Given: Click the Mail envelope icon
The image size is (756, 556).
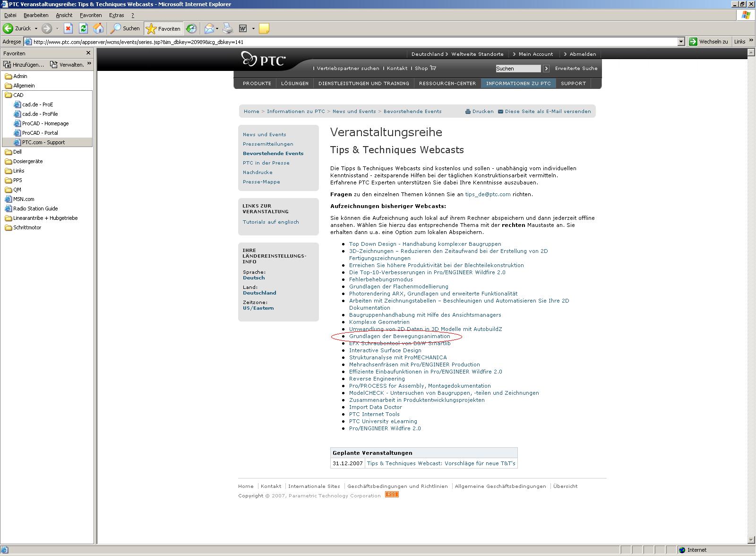Looking at the screenshot, I should [209, 28].
